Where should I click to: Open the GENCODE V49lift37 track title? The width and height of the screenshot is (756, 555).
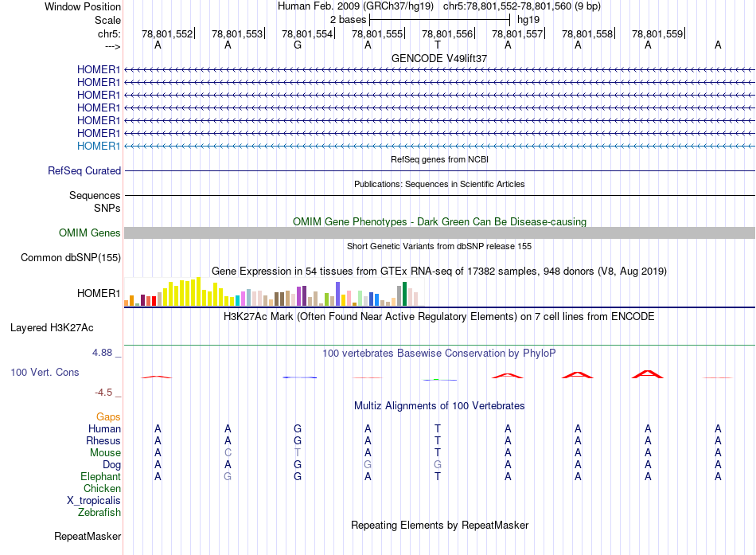439,58
